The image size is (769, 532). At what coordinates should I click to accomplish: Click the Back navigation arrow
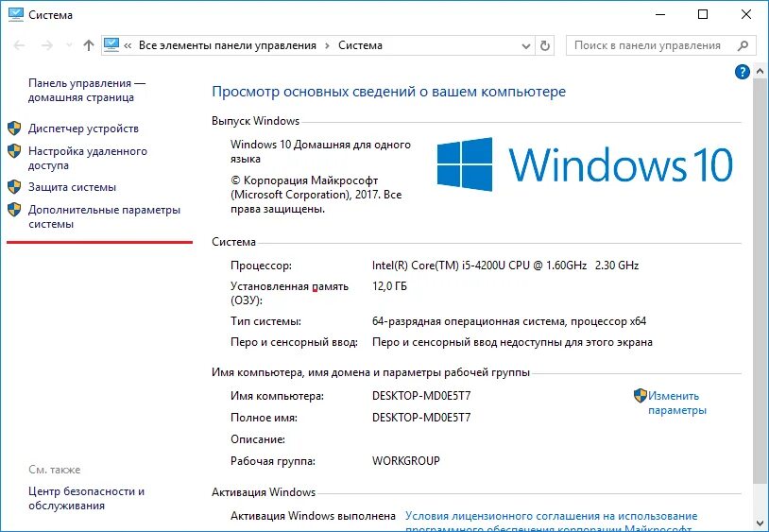tap(19, 45)
